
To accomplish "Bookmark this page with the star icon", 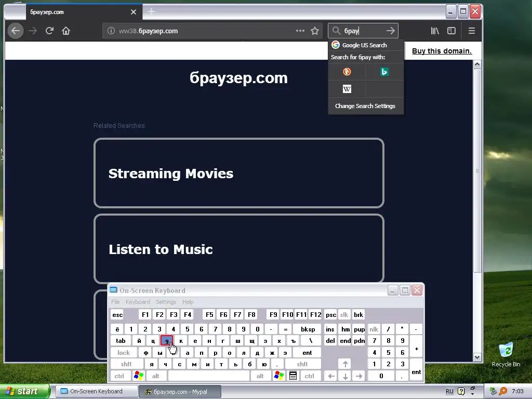I will pyautogui.click(x=315, y=31).
